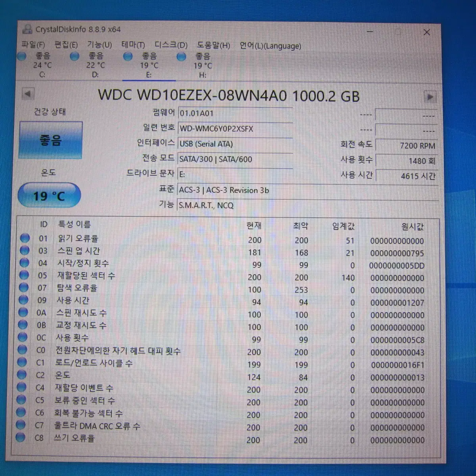Click the 원시값 column header
Image resolution: width=476 pixels, height=476 pixels.
(413, 227)
